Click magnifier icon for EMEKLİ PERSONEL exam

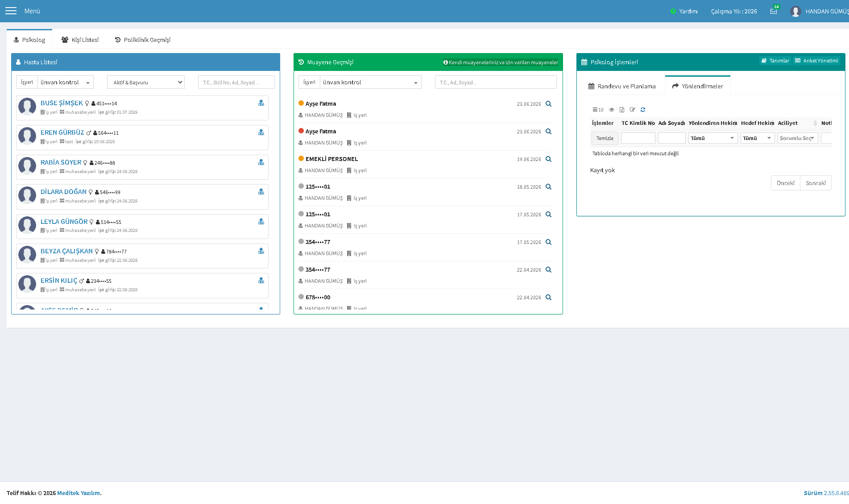coord(549,159)
